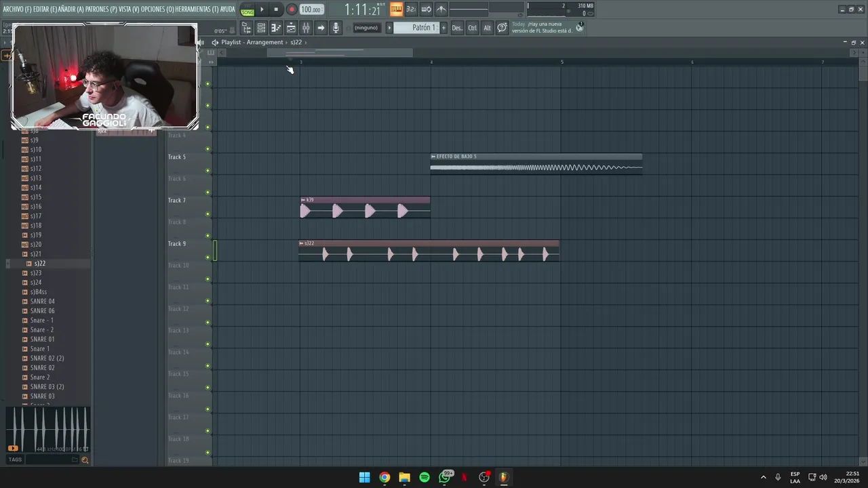Start playback with the play button

click(262, 9)
